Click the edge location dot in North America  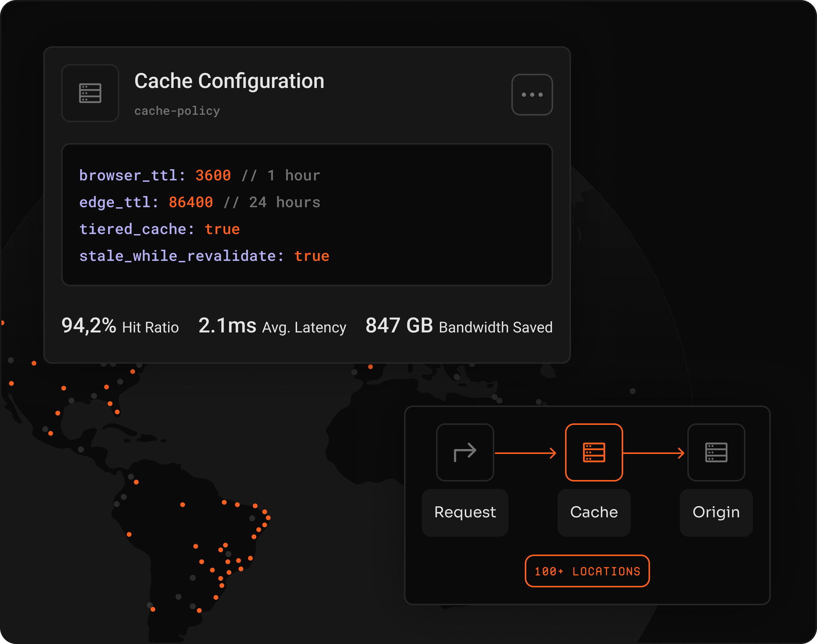point(64,388)
